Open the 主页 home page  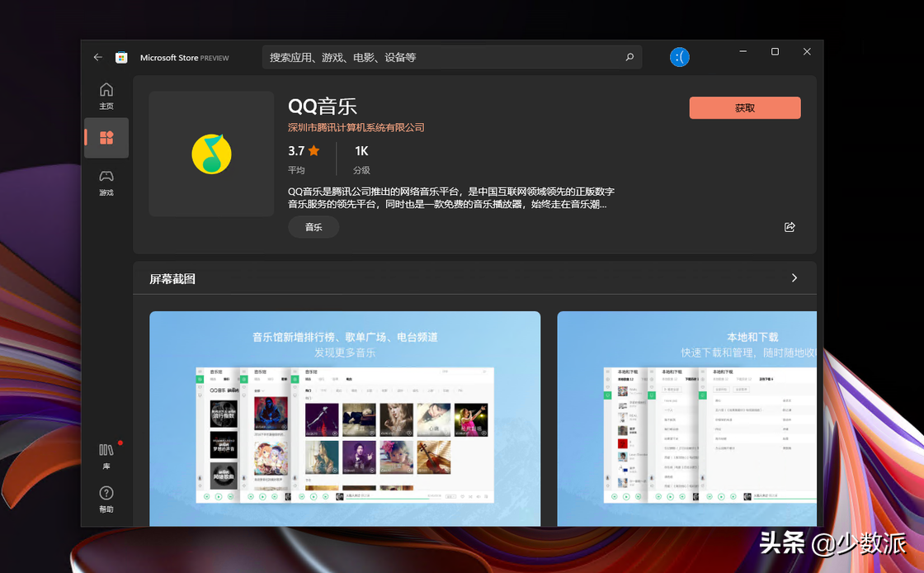click(106, 96)
